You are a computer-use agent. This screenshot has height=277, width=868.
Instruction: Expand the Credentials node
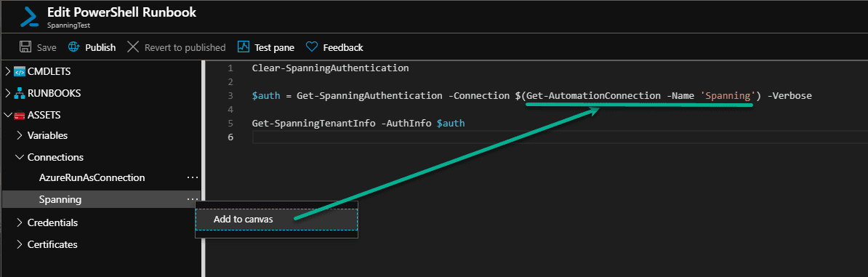(x=20, y=222)
